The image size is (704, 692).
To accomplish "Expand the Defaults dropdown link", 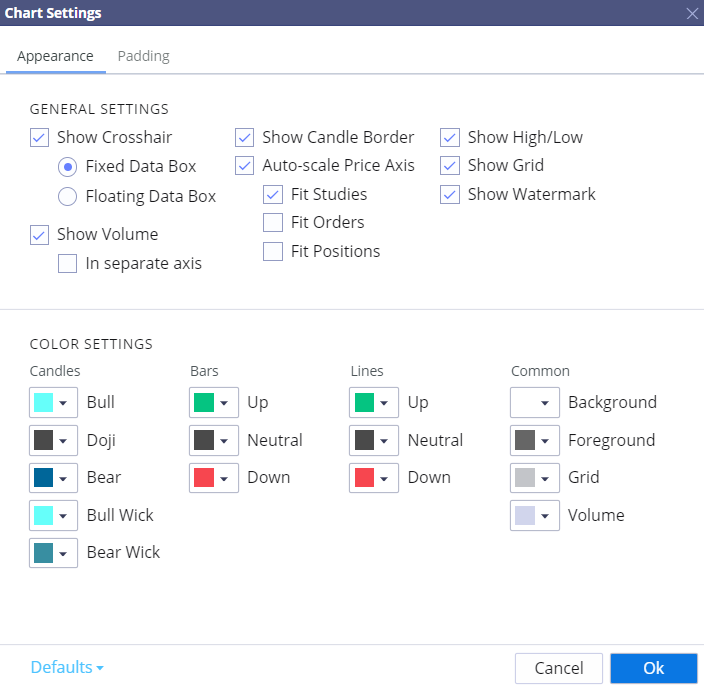I will coord(67,667).
